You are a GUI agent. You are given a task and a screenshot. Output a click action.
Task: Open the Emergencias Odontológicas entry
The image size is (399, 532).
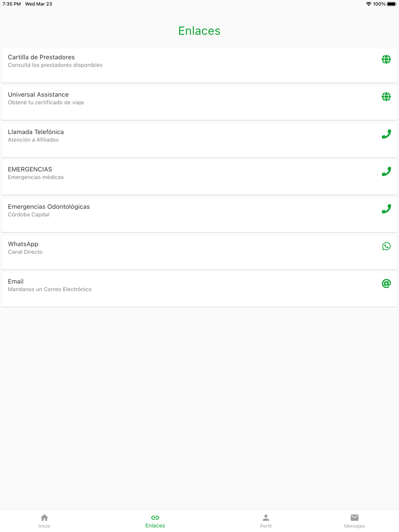click(49, 207)
